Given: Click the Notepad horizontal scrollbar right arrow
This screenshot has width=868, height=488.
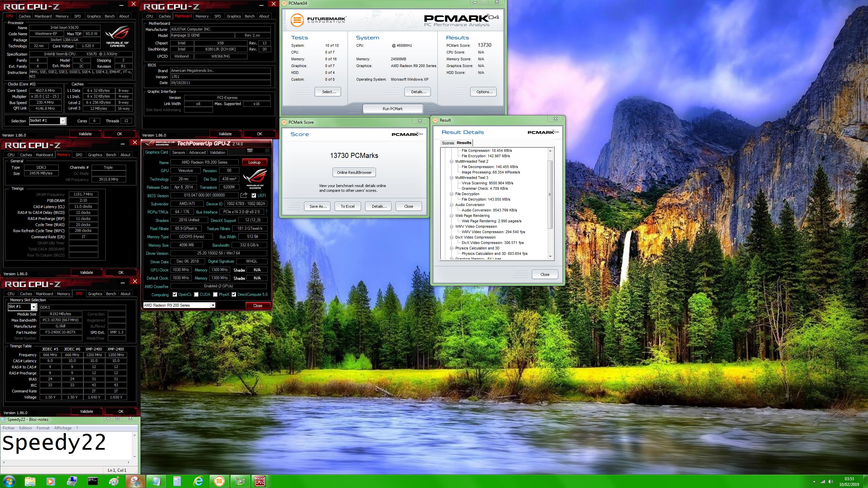Looking at the screenshot, I should click(x=129, y=462).
